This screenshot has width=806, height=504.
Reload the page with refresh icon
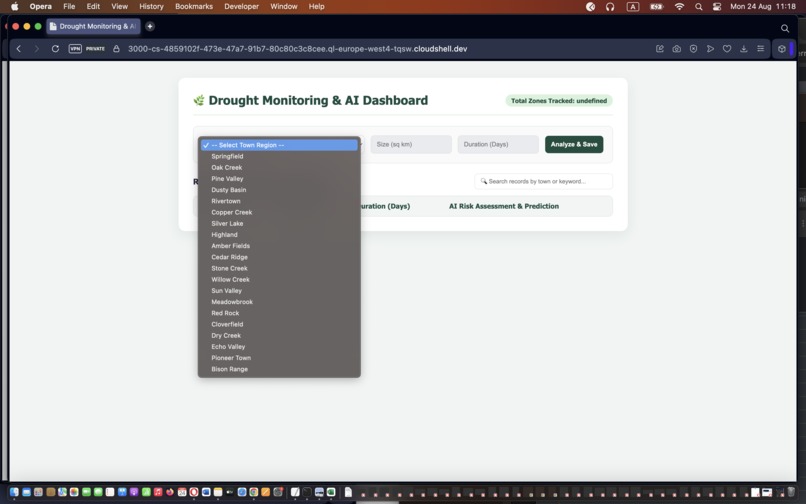[55, 49]
